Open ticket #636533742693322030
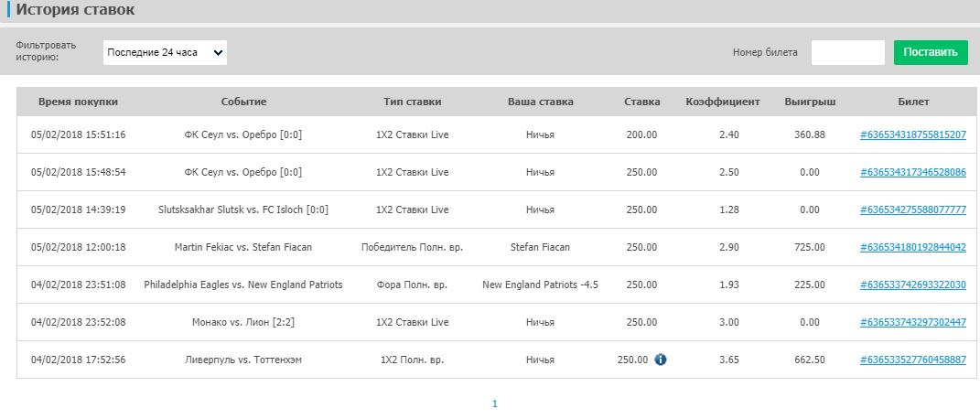 (x=913, y=285)
